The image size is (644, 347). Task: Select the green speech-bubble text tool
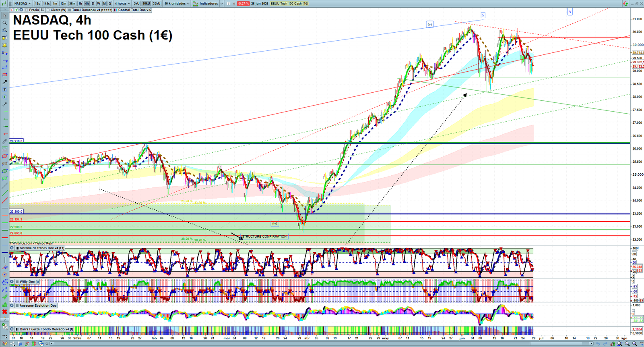4,97
